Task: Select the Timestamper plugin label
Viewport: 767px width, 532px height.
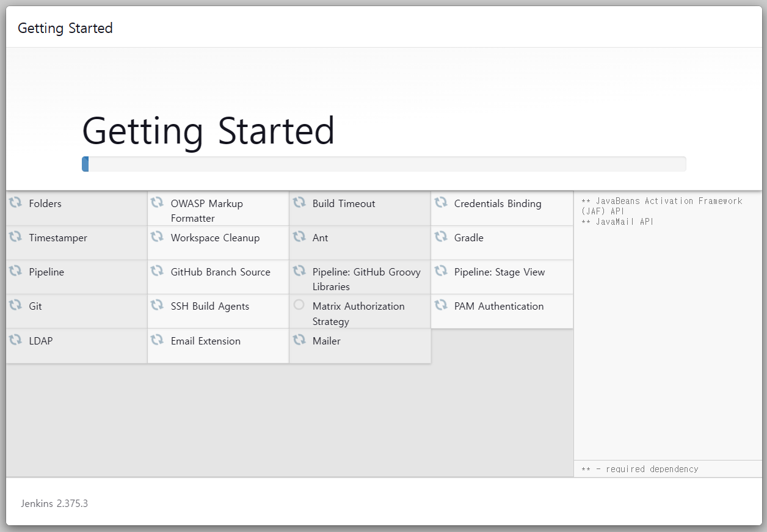Action: [58, 238]
